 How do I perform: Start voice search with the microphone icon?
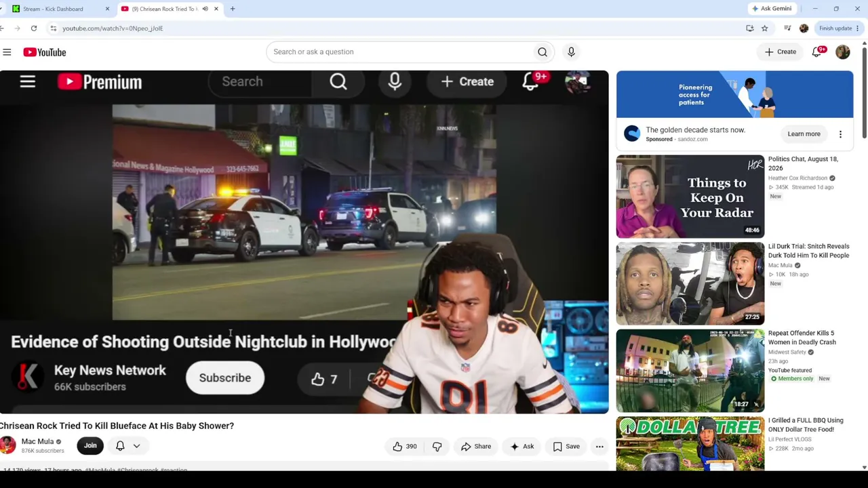coord(571,52)
